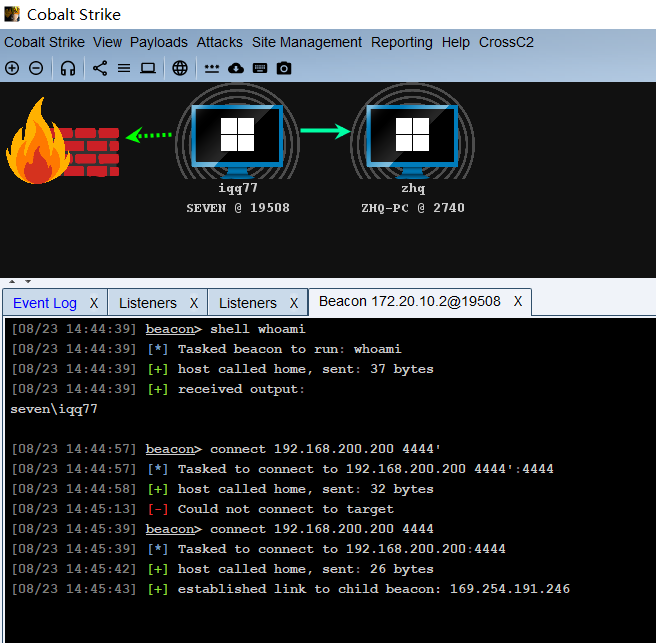Open the Cobalt Strike menu
This screenshot has height=643, width=656.
[44, 42]
